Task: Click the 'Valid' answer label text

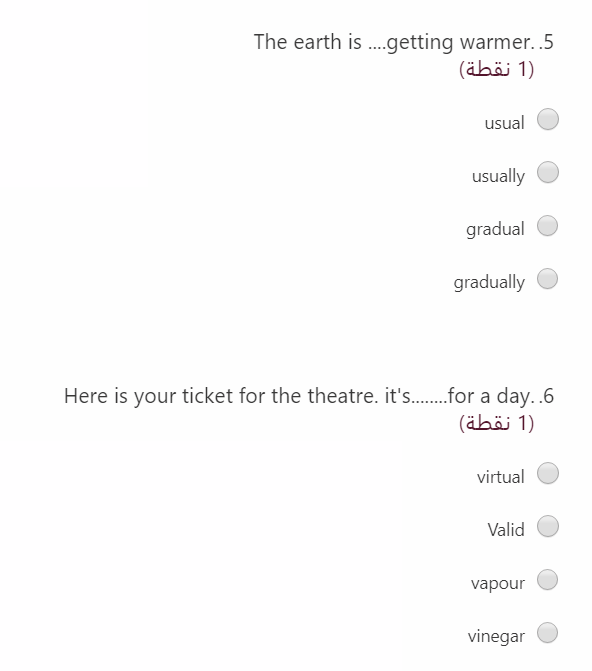Action: [506, 530]
